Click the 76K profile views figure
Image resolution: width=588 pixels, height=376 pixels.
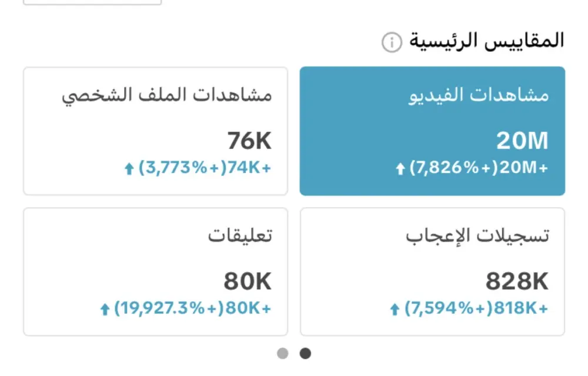[249, 141]
